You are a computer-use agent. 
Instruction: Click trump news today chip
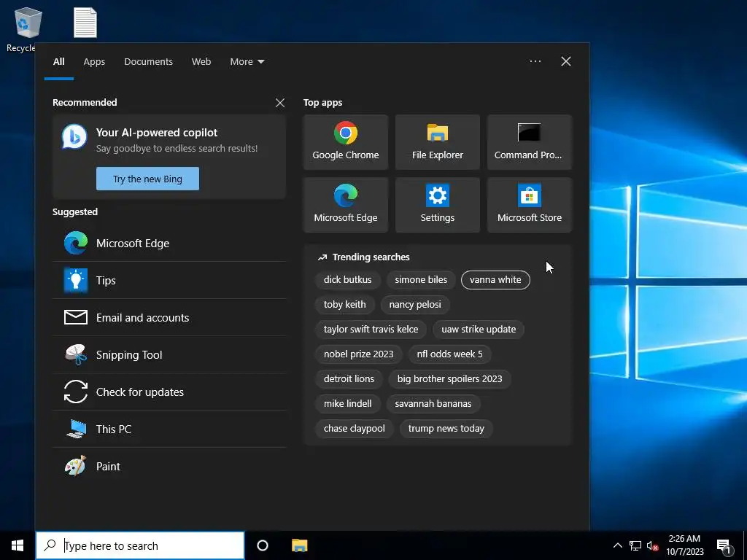pyautogui.click(x=446, y=428)
